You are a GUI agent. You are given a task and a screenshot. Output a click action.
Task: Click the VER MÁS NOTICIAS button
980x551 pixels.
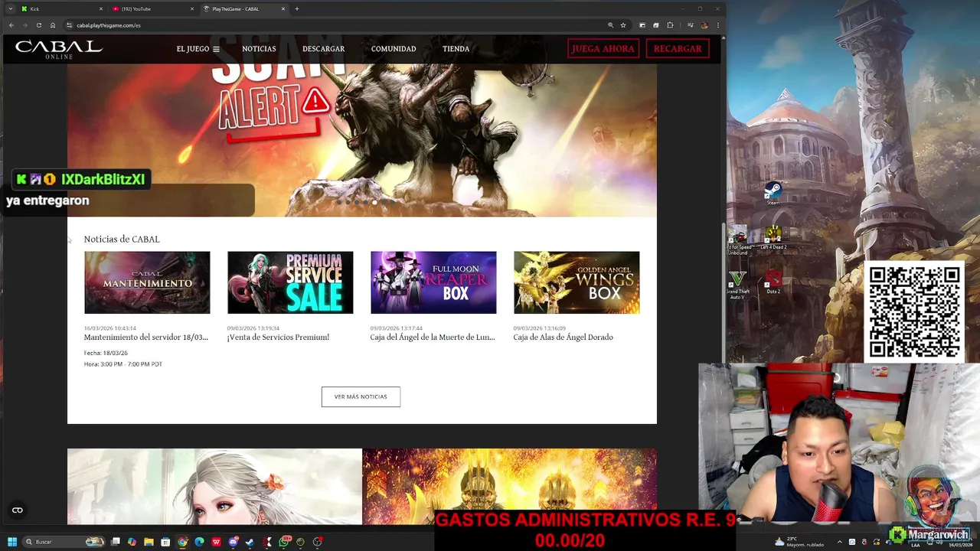tap(361, 396)
